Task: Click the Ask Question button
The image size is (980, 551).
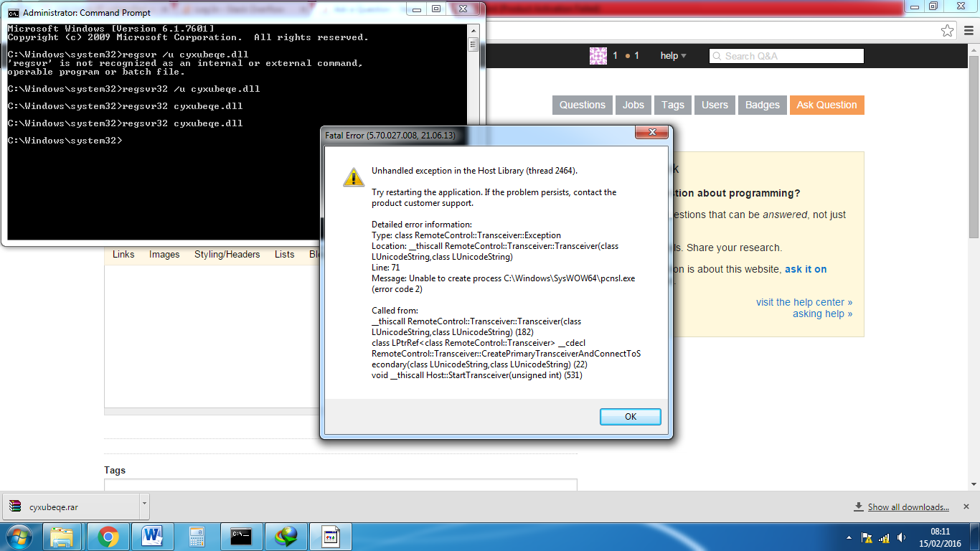Action: [x=826, y=105]
